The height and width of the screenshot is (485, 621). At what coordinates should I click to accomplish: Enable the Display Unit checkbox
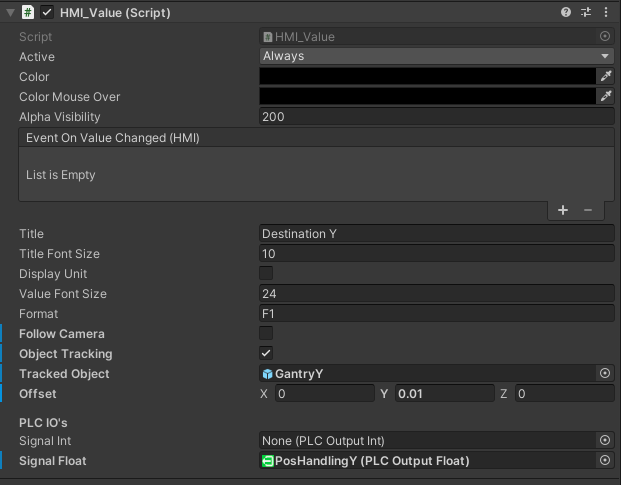[266, 273]
